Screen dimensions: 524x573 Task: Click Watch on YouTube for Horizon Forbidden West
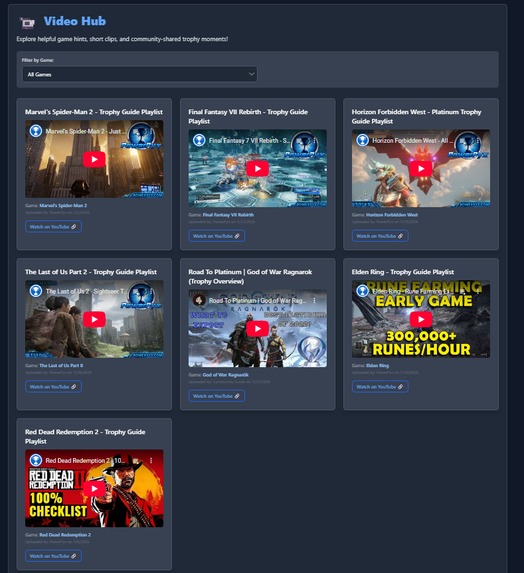[380, 236]
